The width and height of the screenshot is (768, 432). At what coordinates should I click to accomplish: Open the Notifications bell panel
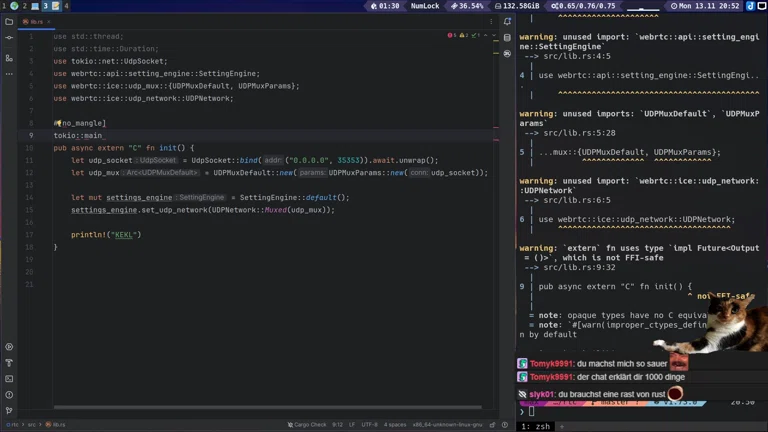[507, 21]
